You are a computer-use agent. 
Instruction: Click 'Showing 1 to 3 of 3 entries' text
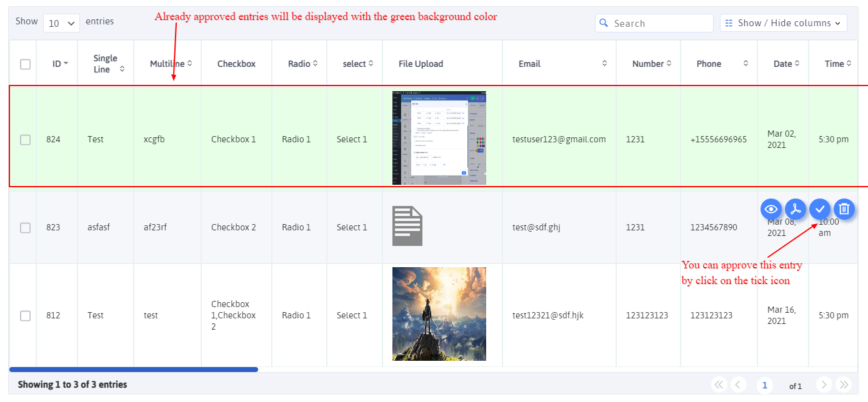[72, 385]
